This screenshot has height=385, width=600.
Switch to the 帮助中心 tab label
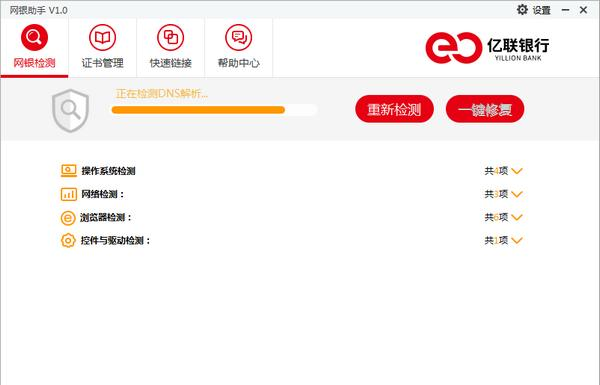pos(239,63)
